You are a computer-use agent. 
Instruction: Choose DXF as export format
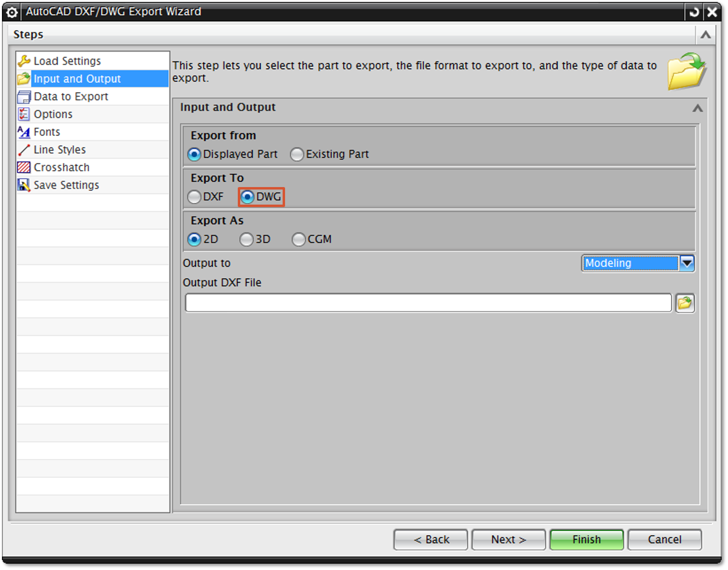(194, 197)
